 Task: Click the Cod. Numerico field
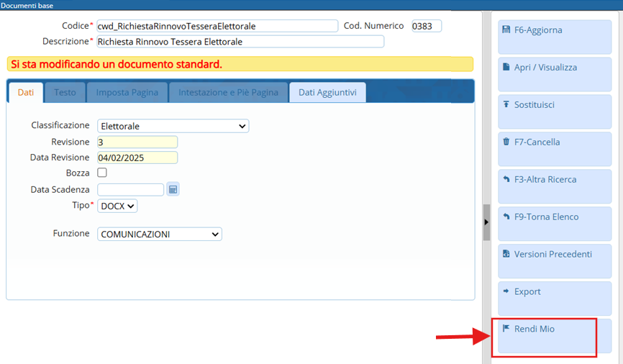tap(426, 27)
